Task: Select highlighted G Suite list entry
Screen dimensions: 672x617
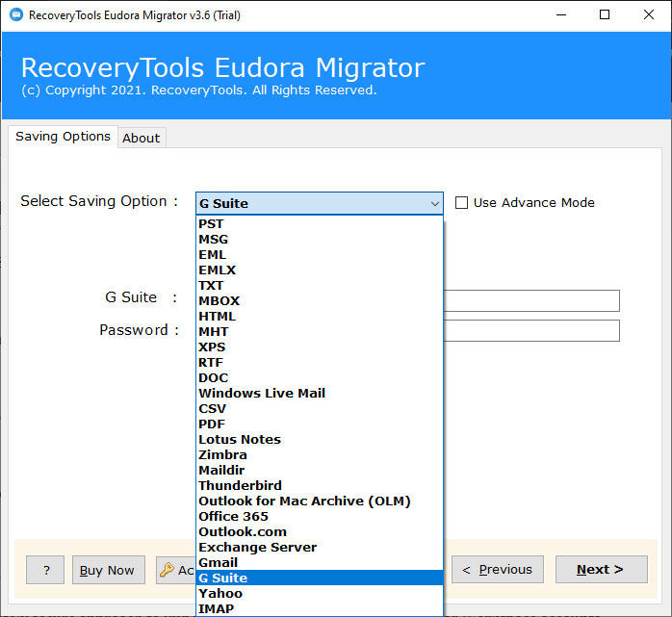Action: tap(320, 578)
